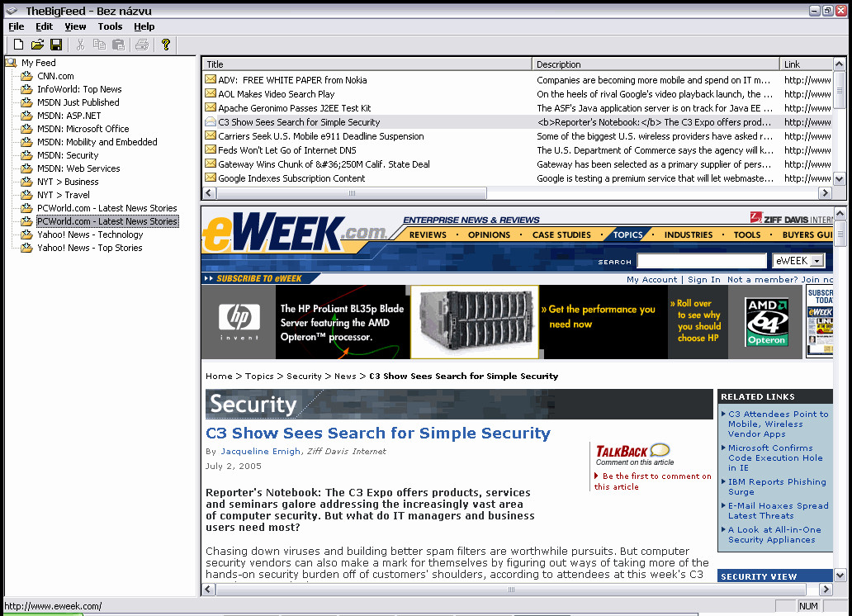Click the feed icon beside Yahoo! News - Technology
This screenshot has width=852, height=616.
tap(26, 235)
